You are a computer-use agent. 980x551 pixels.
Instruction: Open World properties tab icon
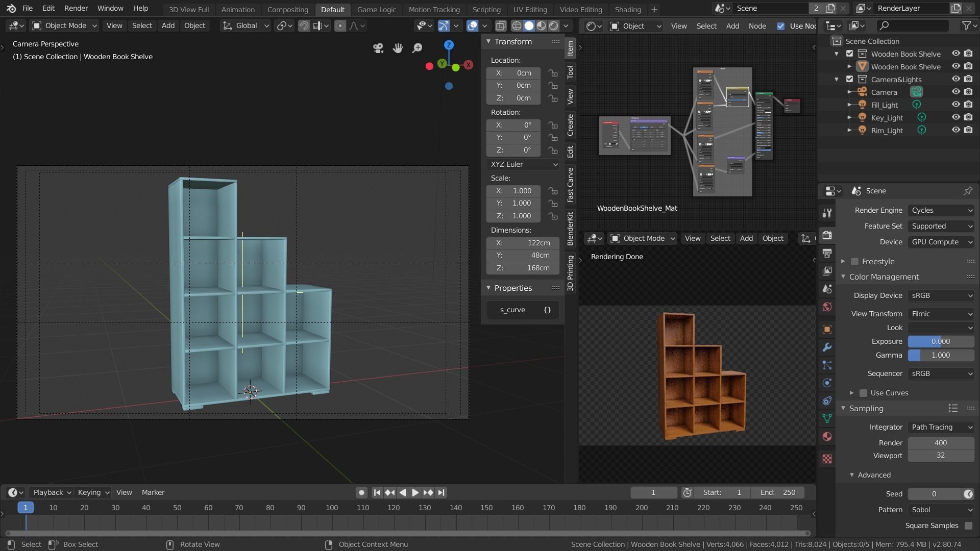point(827,307)
